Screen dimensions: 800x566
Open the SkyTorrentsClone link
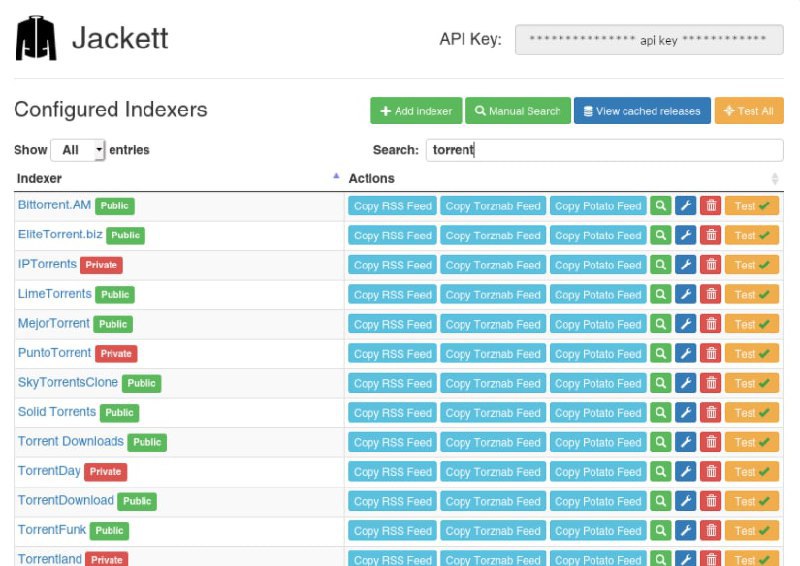[x=68, y=382]
